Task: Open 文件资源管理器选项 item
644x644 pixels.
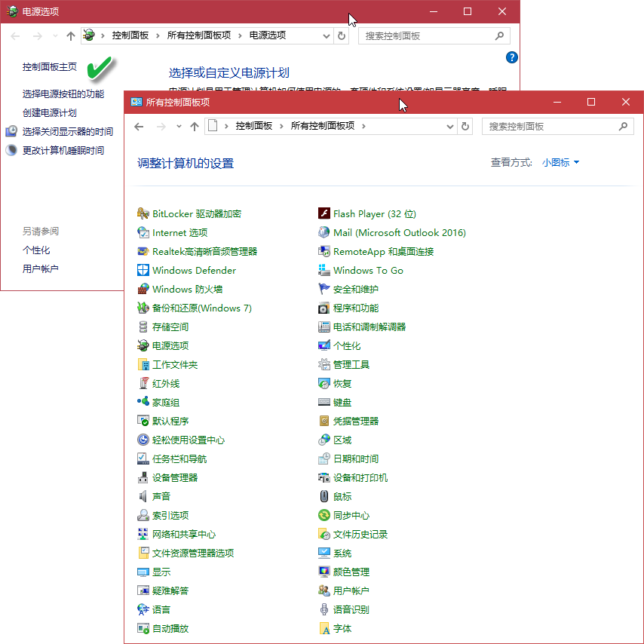Action: [x=186, y=553]
